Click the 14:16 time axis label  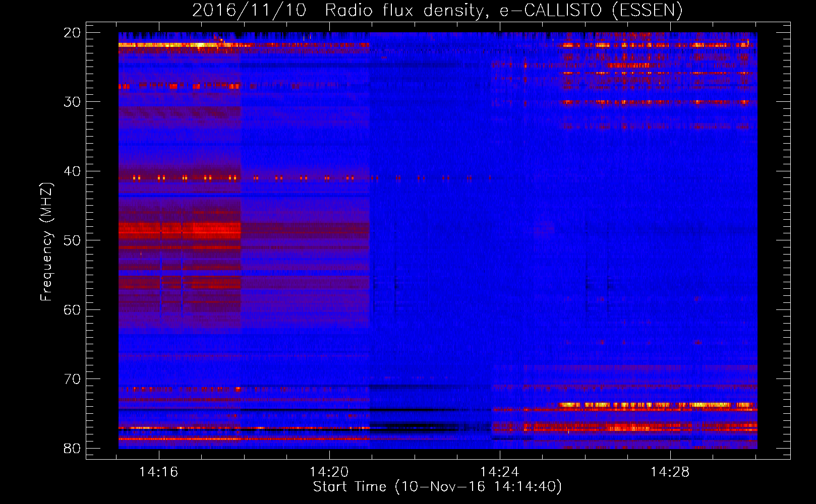159,472
